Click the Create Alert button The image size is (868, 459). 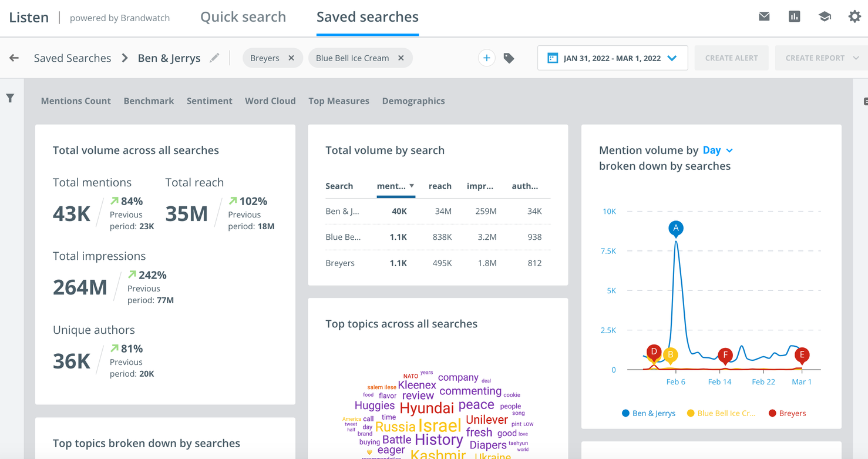click(731, 58)
